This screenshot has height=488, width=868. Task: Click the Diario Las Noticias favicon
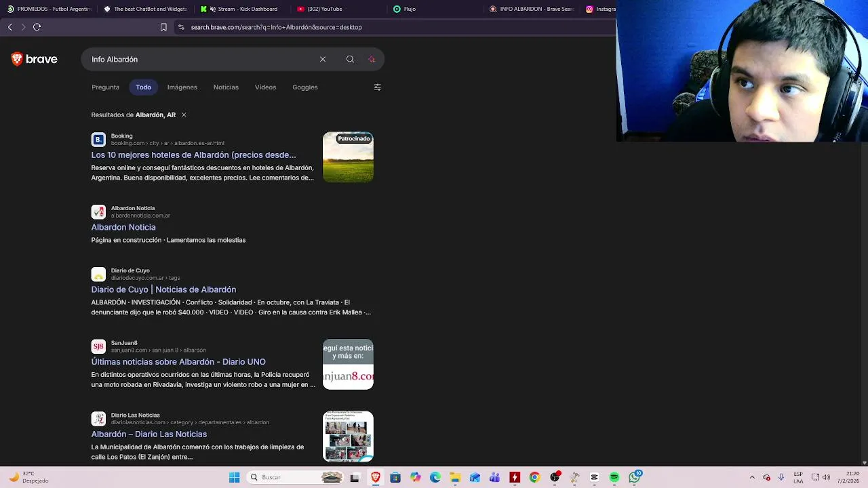click(x=98, y=419)
